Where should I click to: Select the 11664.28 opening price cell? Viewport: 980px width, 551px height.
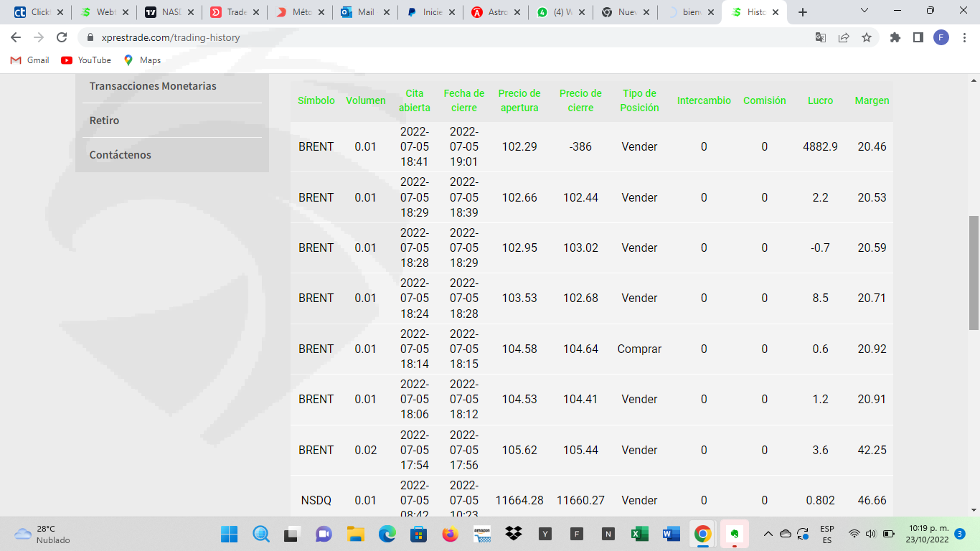[x=519, y=500]
